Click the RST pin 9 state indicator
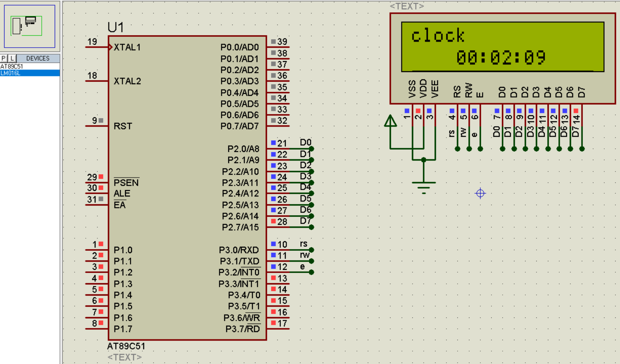 [x=101, y=121]
